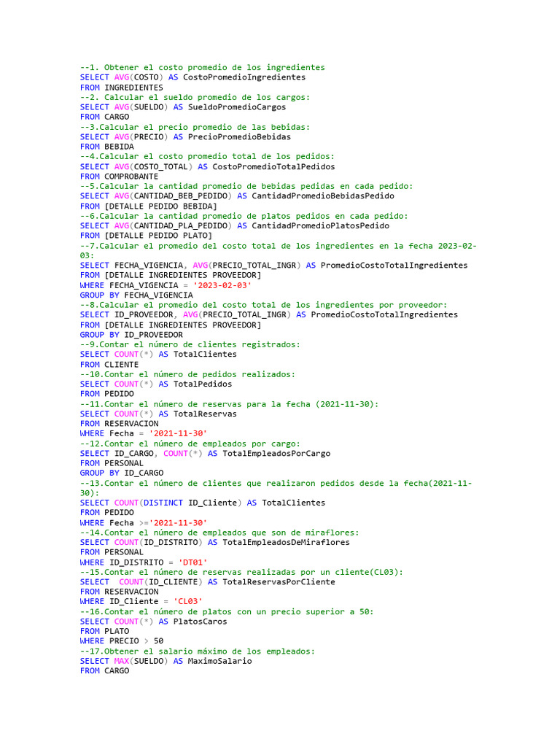Click comment '--17.Obtener el salario máximo de los empleados:'
This screenshot has width=560, height=747.
(x=197, y=651)
